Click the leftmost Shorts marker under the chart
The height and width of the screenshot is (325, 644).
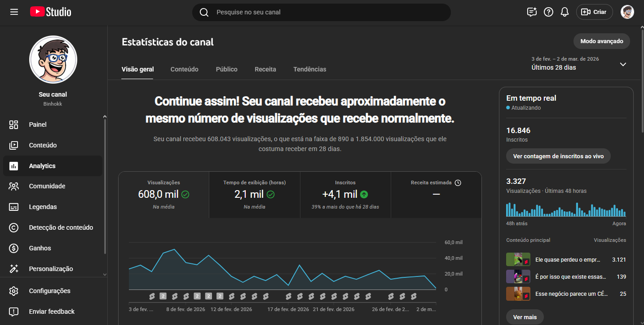click(152, 296)
